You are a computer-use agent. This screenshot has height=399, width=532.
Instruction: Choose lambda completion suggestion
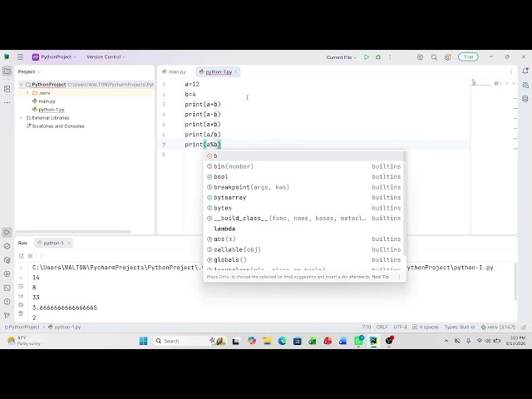coord(304,229)
